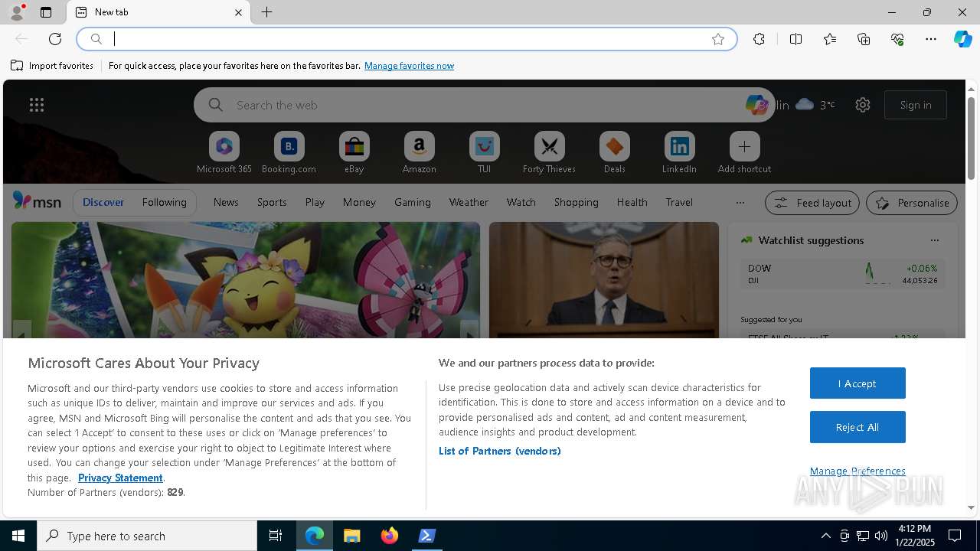980x551 pixels.
Task: Open the DOW stock entry
Action: tap(842, 274)
